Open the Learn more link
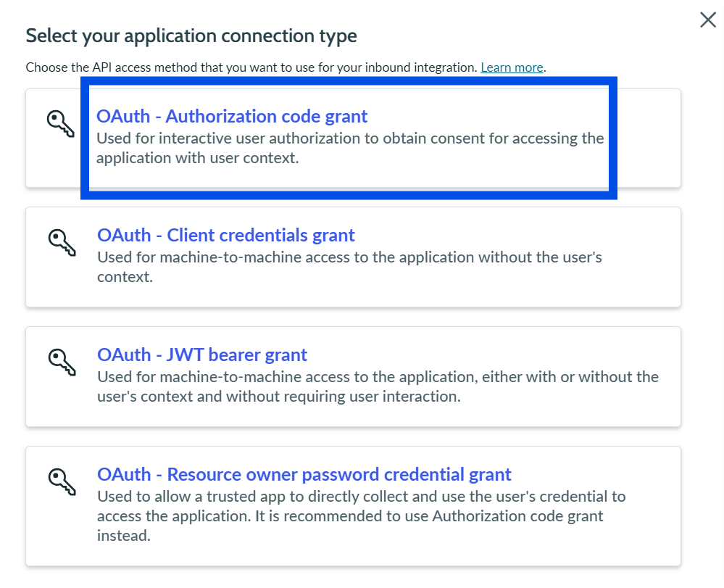 tap(512, 67)
